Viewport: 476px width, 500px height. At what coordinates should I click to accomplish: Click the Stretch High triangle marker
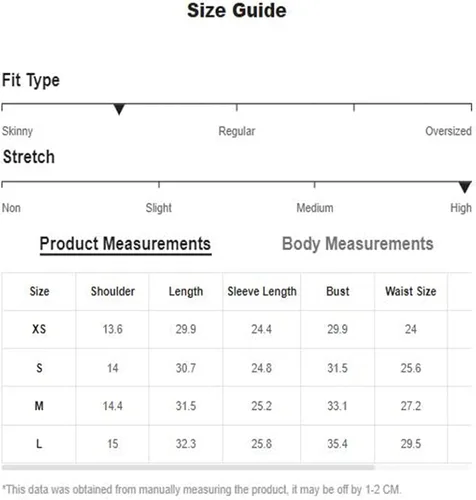pos(465,187)
